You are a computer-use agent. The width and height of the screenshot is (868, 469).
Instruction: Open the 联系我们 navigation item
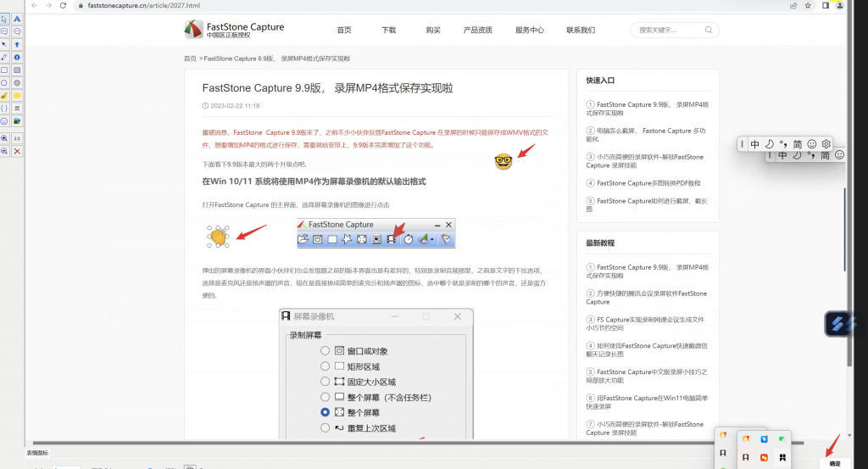pos(581,30)
